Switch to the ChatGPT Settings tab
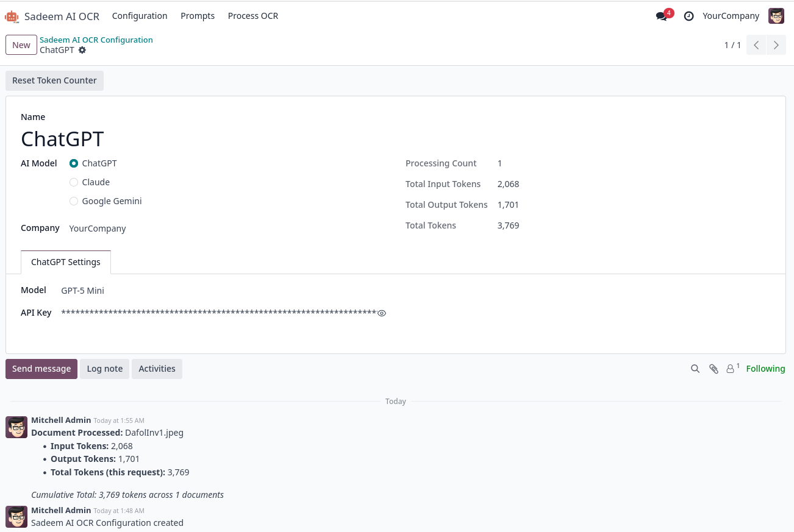The width and height of the screenshot is (794, 532). 66,262
